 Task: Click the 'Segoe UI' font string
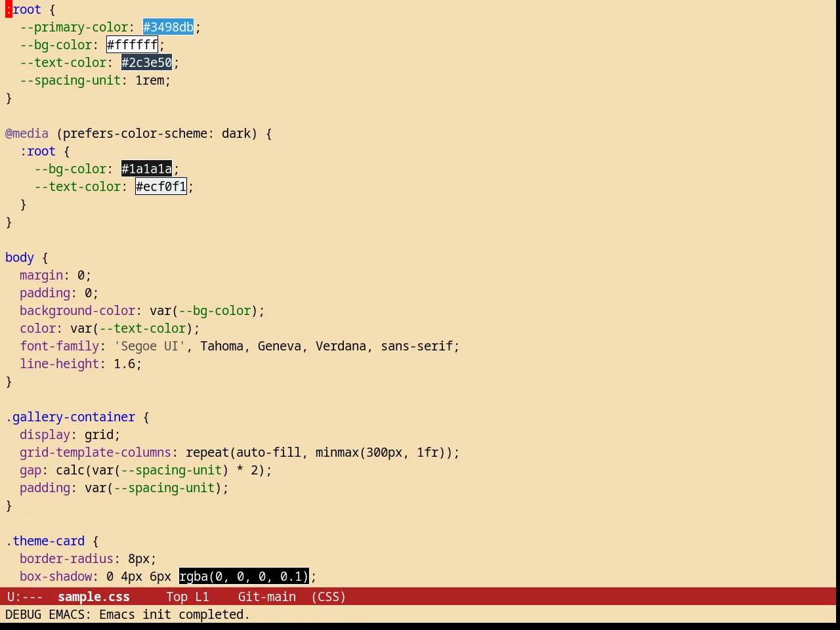coord(150,346)
